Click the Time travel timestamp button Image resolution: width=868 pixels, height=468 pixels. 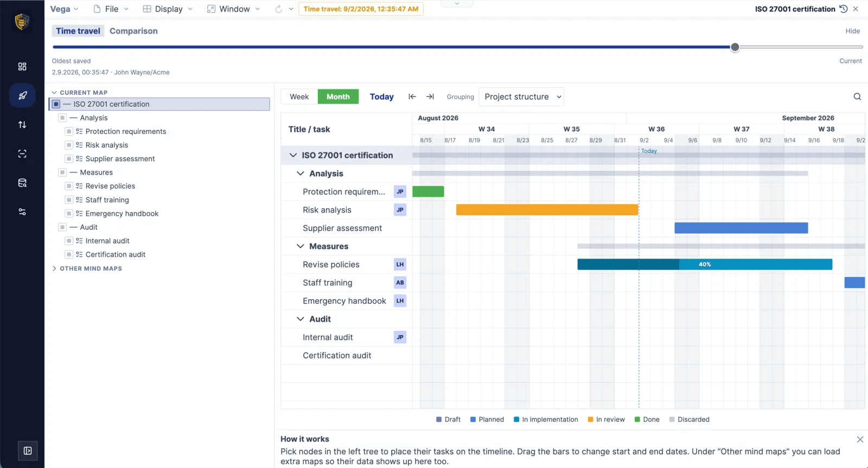(x=361, y=9)
